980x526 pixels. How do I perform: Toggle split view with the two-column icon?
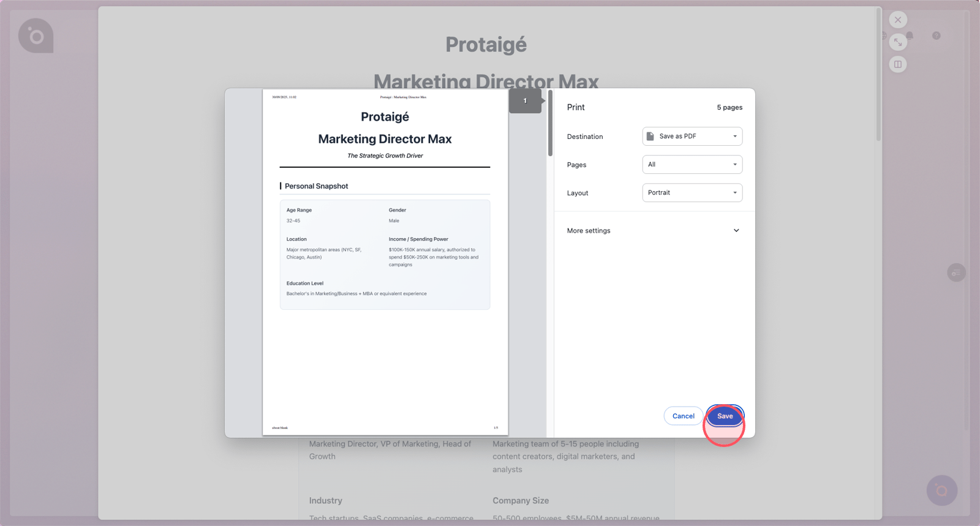click(898, 64)
